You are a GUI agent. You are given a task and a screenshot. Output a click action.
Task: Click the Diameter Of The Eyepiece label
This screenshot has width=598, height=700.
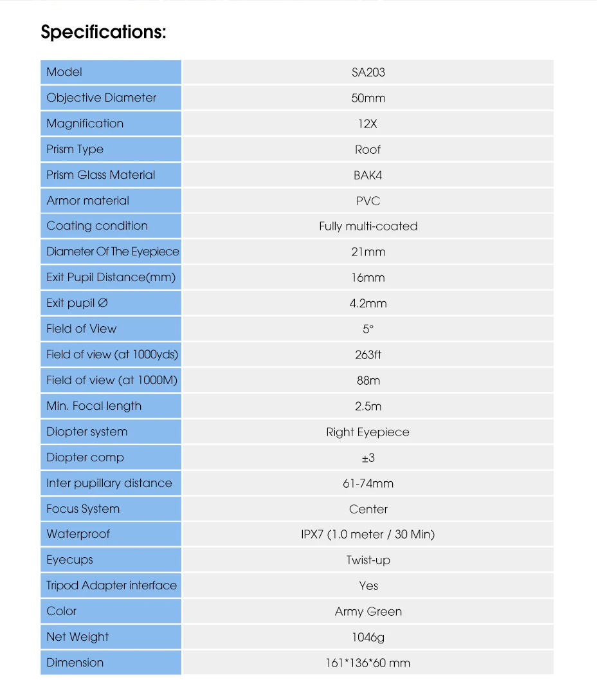coord(113,252)
